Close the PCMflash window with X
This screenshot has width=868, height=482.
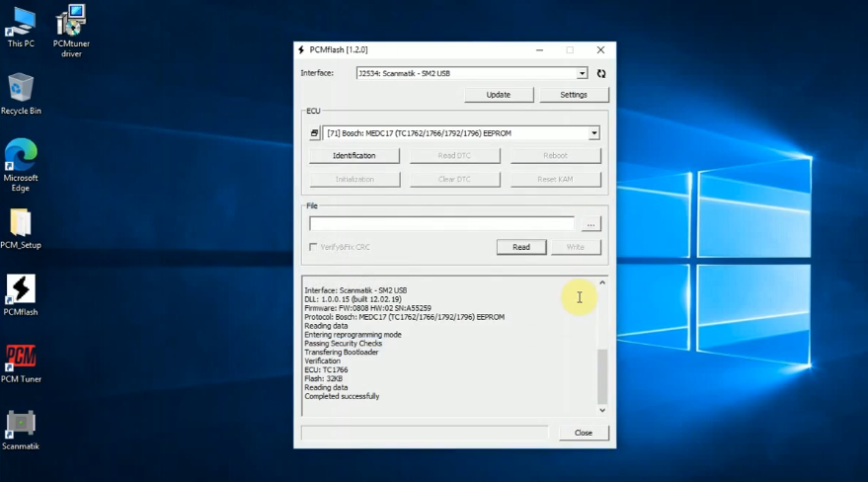click(600, 49)
